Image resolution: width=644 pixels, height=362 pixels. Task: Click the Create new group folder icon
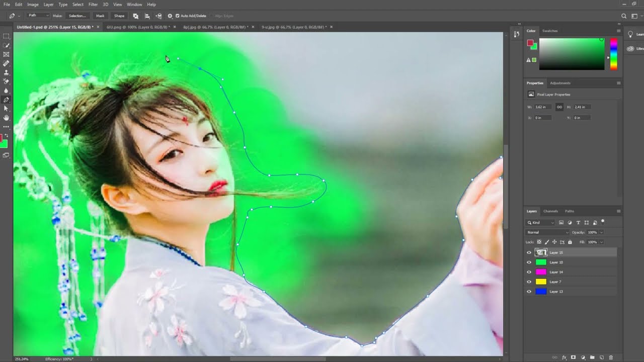pos(592,357)
